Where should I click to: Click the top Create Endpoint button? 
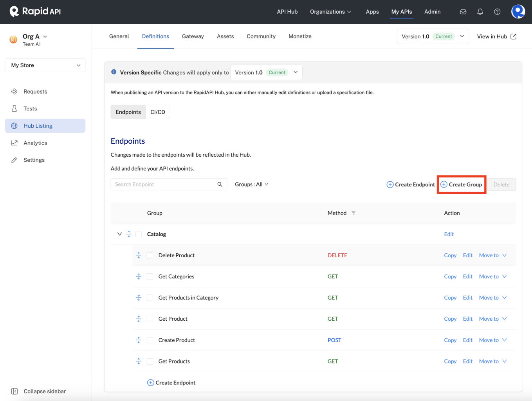tap(411, 184)
